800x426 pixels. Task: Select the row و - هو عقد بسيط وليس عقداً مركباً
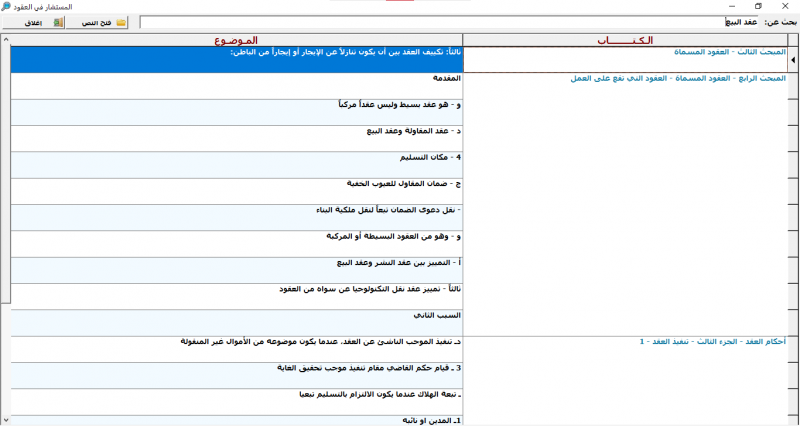[x=237, y=113]
